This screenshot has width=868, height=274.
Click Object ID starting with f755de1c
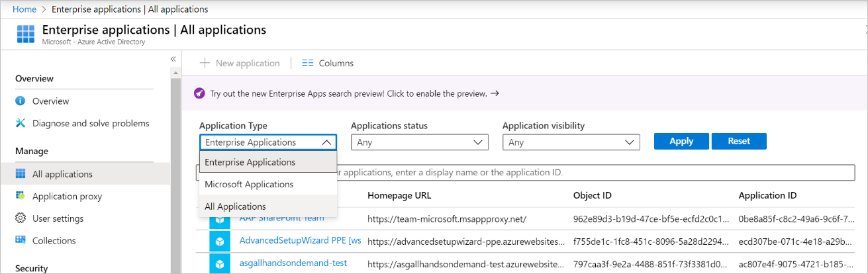point(651,241)
